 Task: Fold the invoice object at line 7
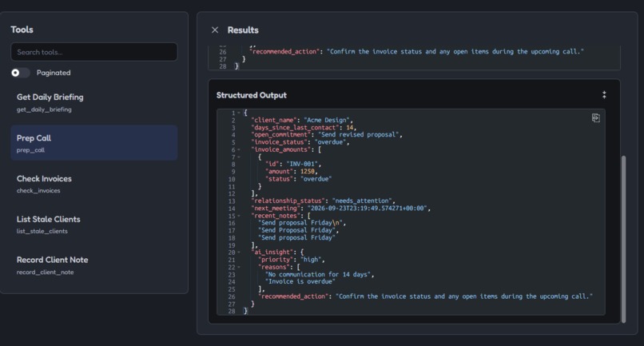click(239, 157)
